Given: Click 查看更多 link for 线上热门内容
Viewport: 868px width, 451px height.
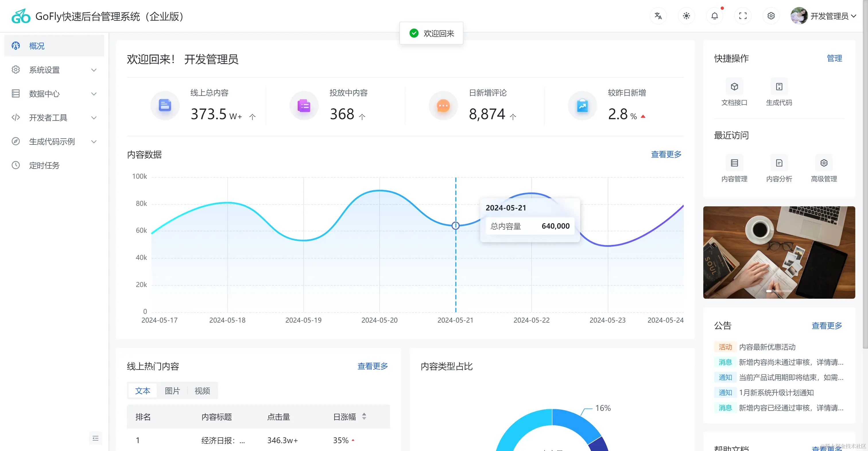Looking at the screenshot, I should coord(372,366).
